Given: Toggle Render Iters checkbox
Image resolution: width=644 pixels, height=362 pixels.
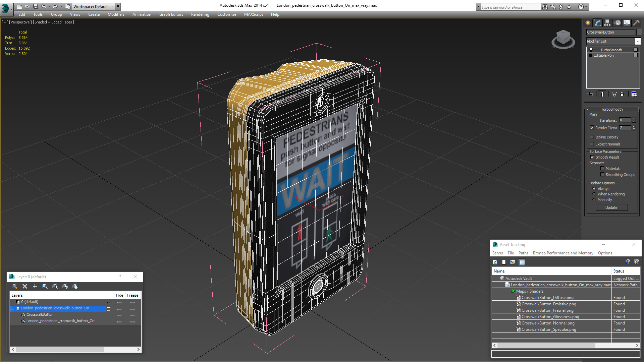Looking at the screenshot, I should [x=592, y=128].
